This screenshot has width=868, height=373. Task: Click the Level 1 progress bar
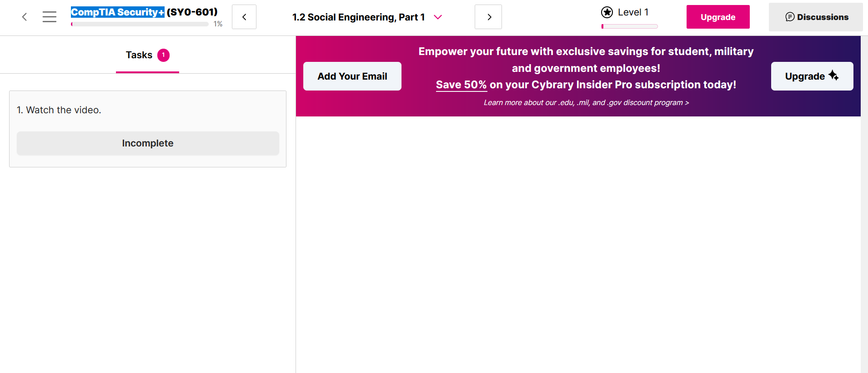tap(629, 26)
